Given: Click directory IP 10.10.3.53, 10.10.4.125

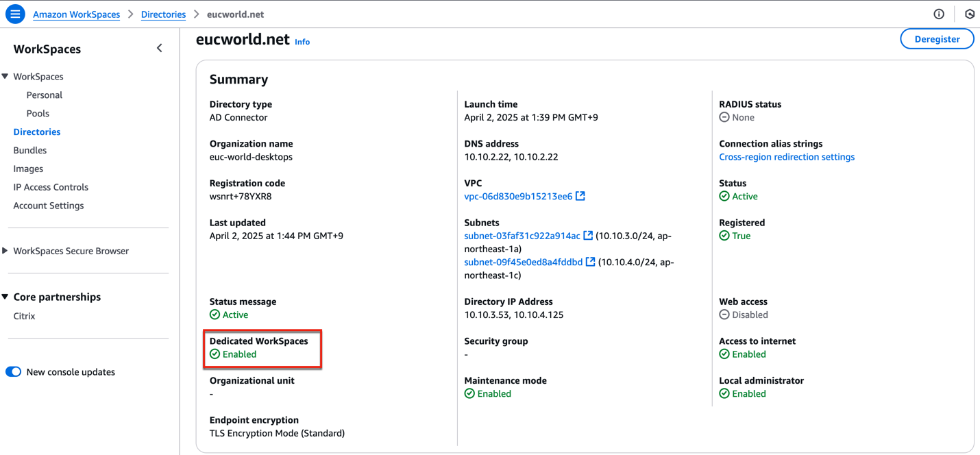Looking at the screenshot, I should pos(514,315).
